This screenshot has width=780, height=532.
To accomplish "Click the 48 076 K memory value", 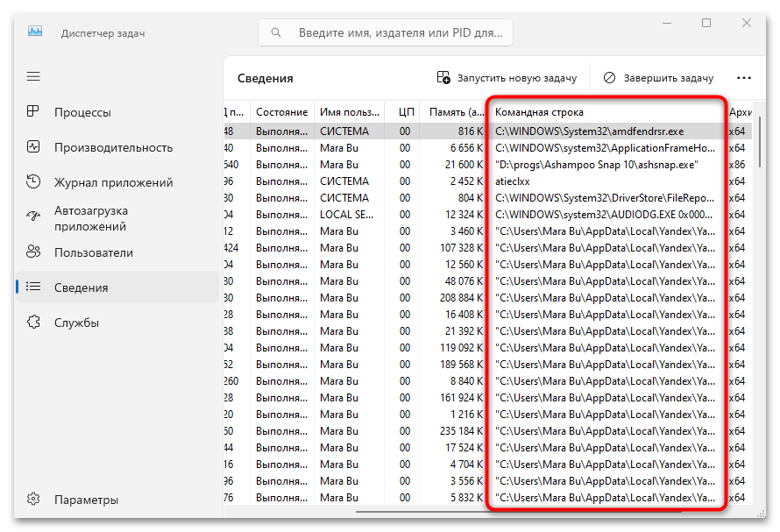I will (464, 281).
